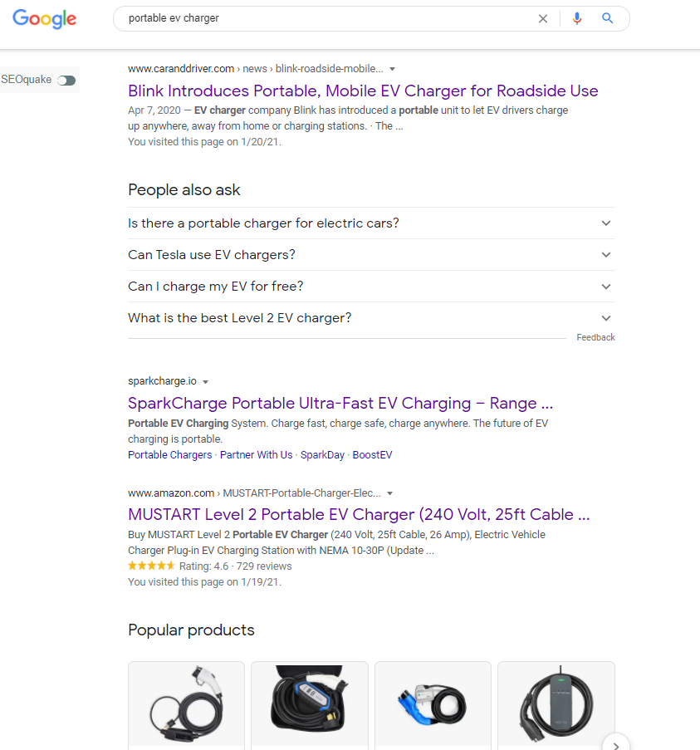Open SparkCharge Portable Ultra-Fast EV Charging result
The height and width of the screenshot is (750, 700).
tap(340, 403)
